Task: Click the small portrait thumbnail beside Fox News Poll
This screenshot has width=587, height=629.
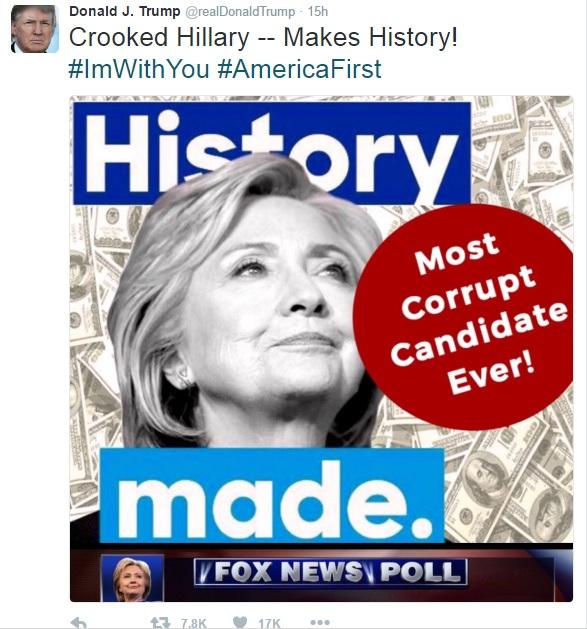Action: (132, 578)
